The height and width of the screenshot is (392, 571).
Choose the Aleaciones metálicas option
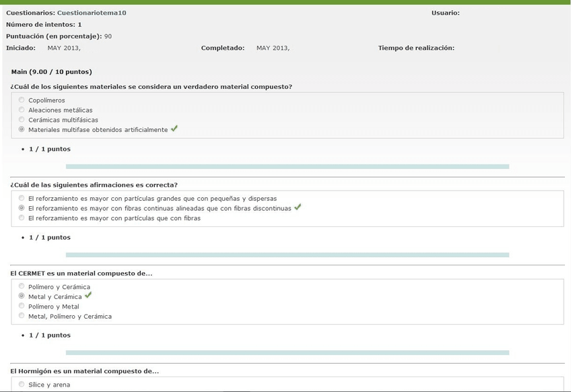click(22, 110)
